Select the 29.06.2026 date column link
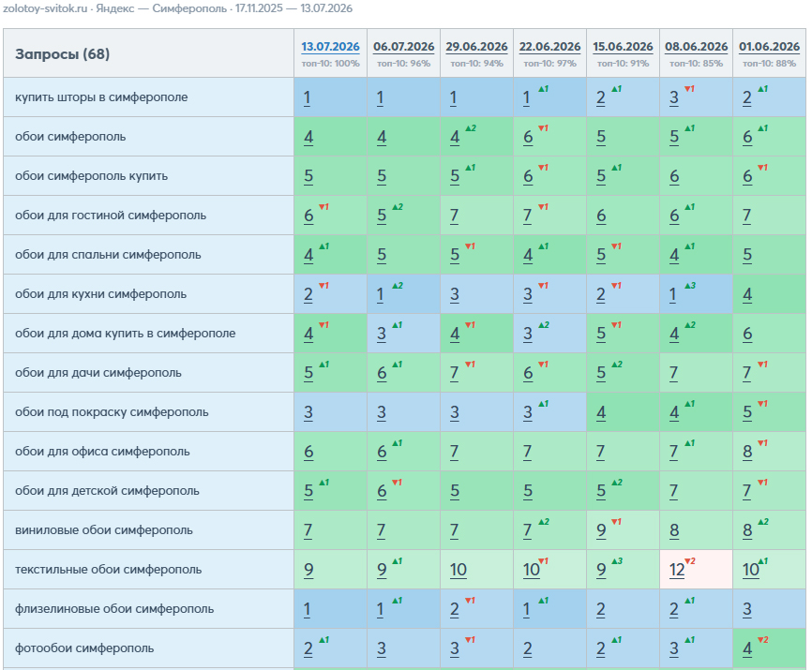 (x=476, y=47)
